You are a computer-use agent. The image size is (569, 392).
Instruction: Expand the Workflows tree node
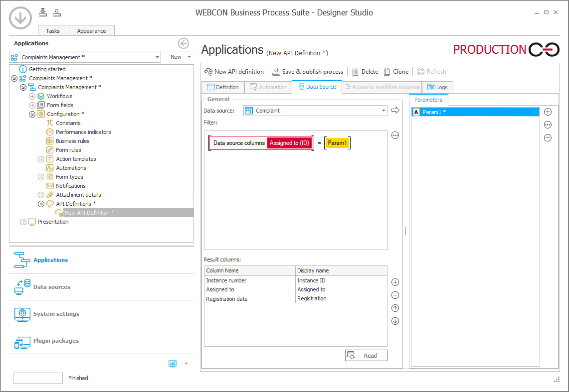(x=32, y=96)
